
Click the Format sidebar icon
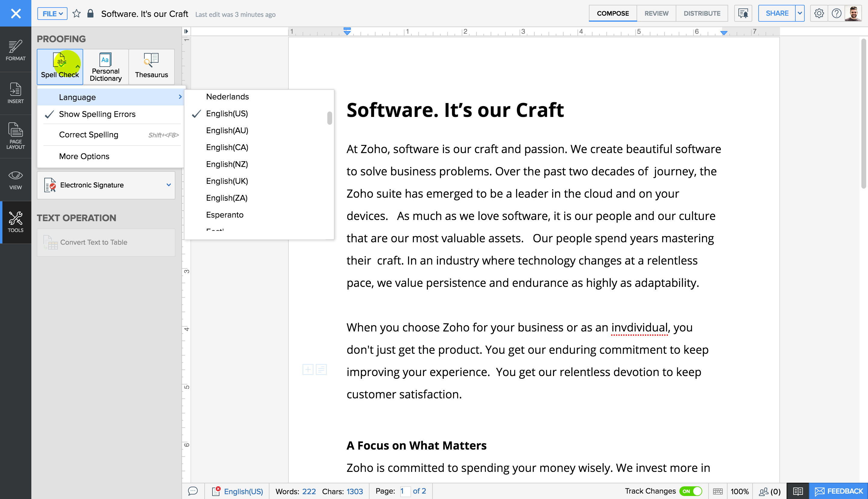coord(15,50)
